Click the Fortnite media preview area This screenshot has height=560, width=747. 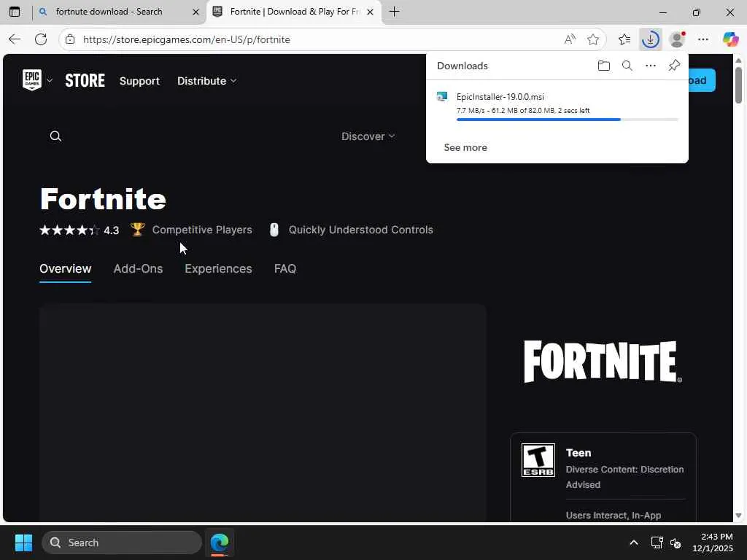[x=263, y=413]
